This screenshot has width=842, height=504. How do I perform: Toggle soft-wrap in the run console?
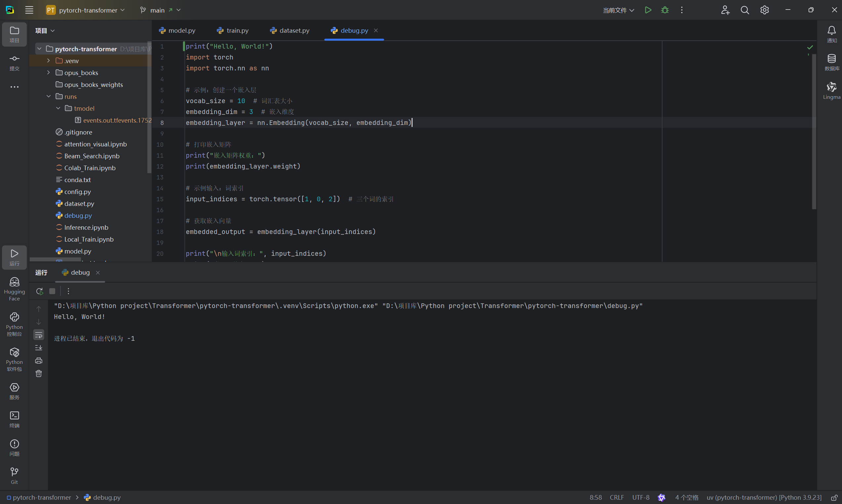tap(39, 335)
